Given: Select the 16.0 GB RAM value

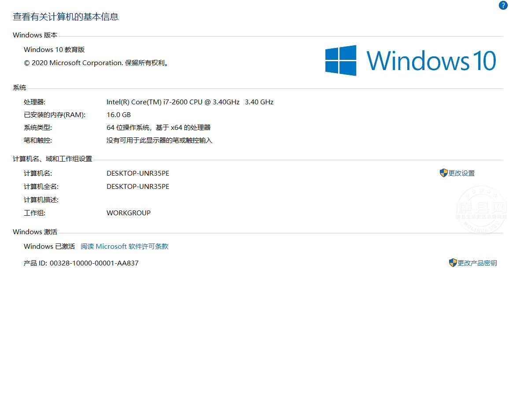Looking at the screenshot, I should [118, 114].
